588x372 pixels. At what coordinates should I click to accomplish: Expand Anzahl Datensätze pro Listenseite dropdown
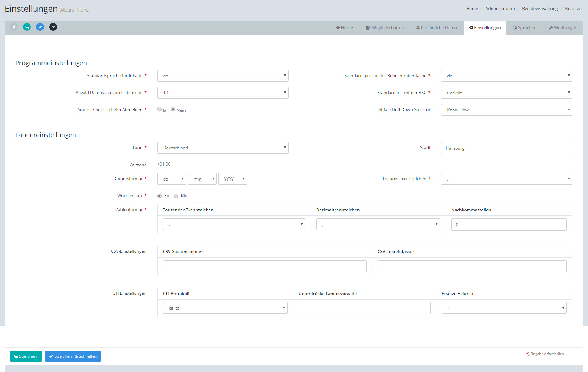pyautogui.click(x=222, y=93)
